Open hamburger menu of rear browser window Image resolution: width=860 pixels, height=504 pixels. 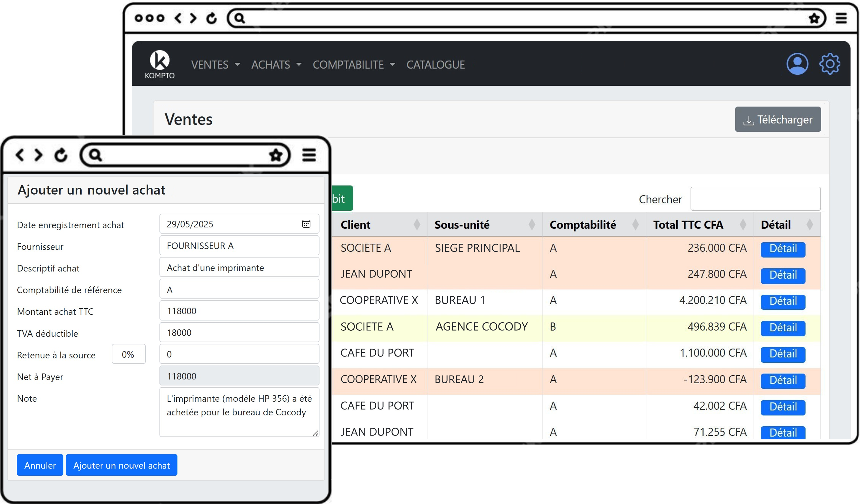[841, 18]
